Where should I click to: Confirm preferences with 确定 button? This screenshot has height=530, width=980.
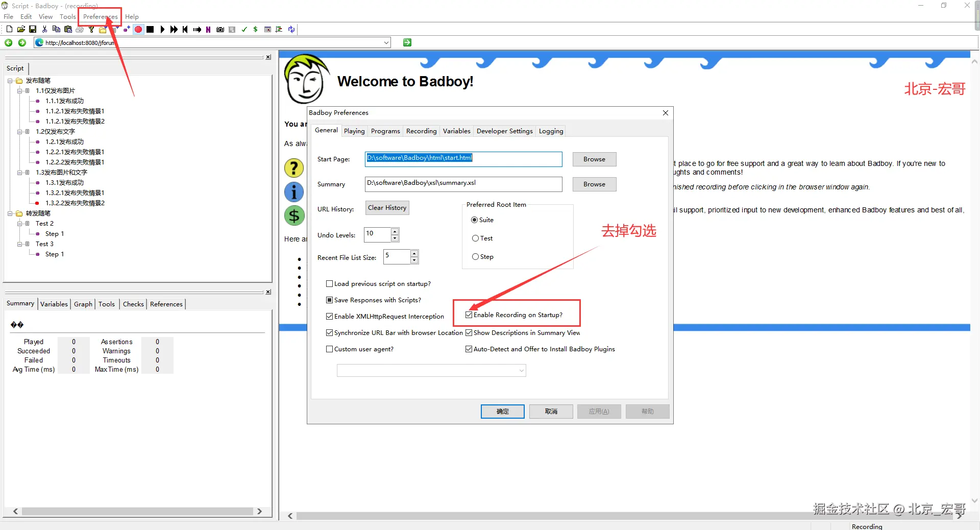(x=502, y=412)
